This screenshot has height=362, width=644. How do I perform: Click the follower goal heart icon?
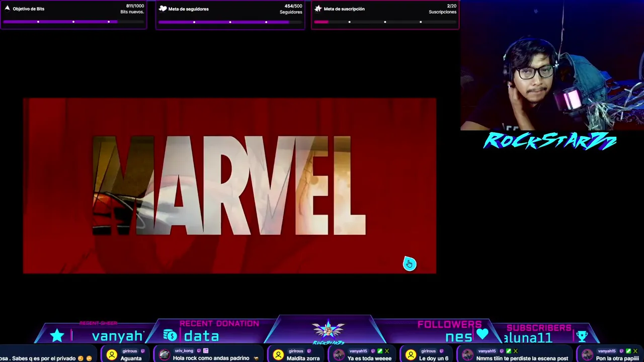[163, 9]
